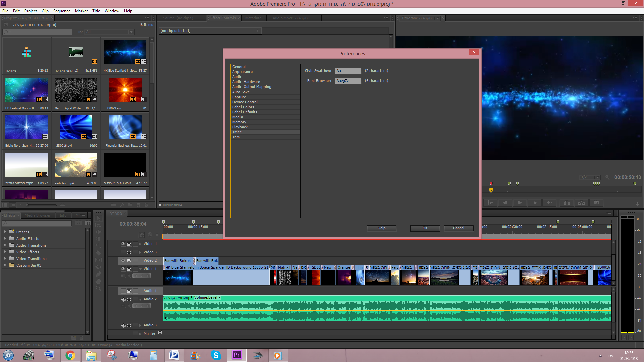Click the Style Swatches text field
The height and width of the screenshot is (362, 644).
pyautogui.click(x=348, y=71)
